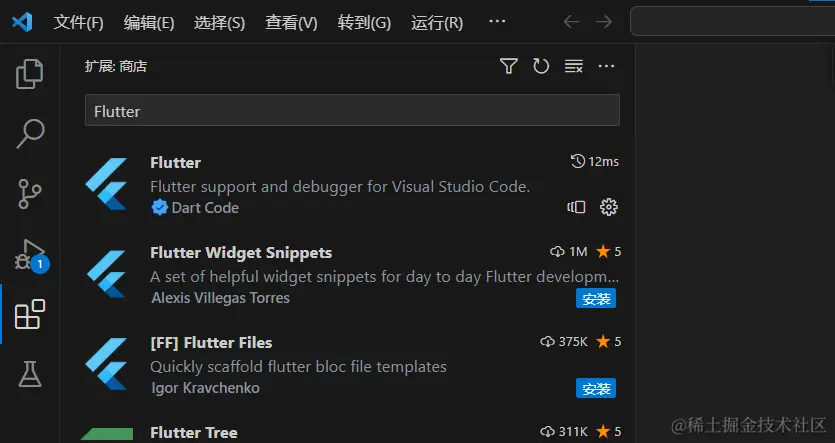Viewport: 835px width, 443px height.
Task: Click the command center search bar
Action: (x=732, y=21)
